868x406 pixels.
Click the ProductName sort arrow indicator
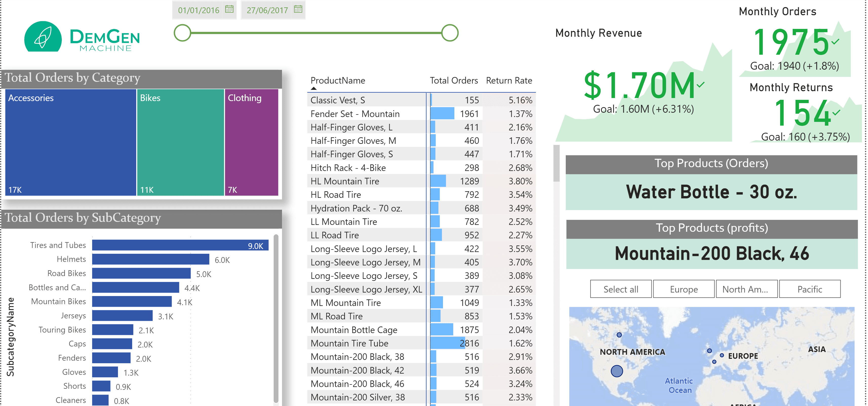point(314,89)
